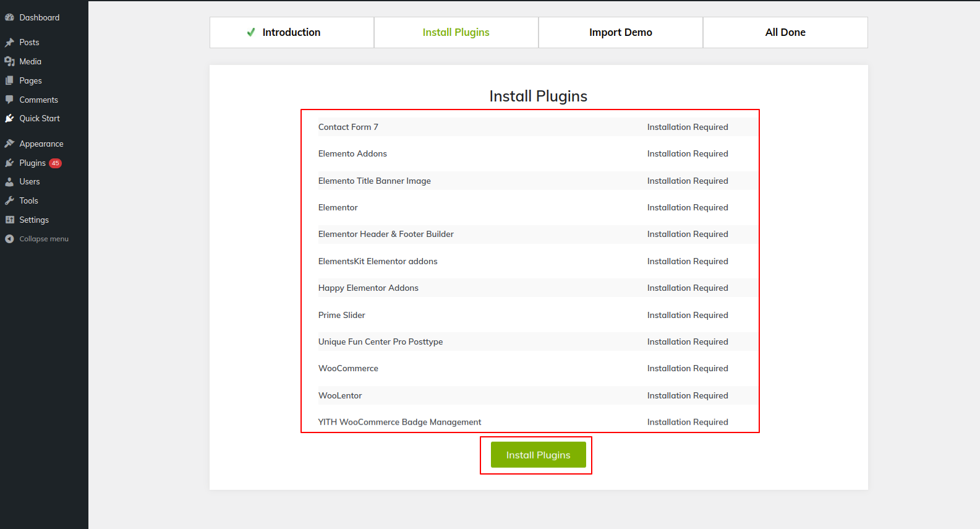Click the Comments speech bubble icon
Viewport: 980px width, 529px height.
(x=9, y=100)
